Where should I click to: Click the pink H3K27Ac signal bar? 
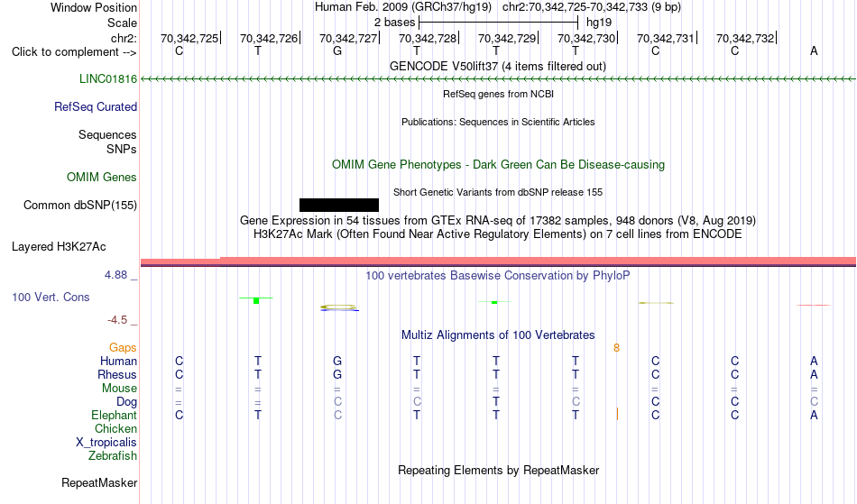point(498,261)
